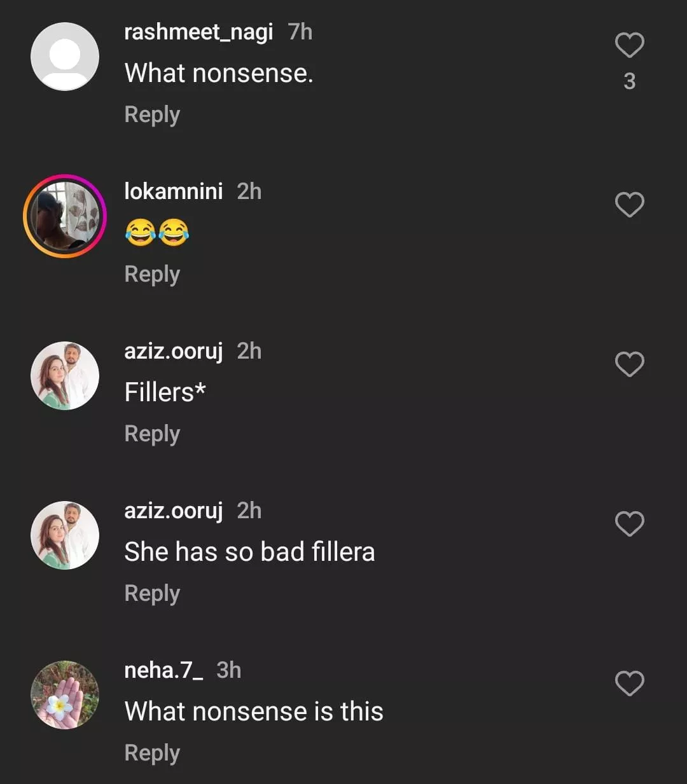Like neha.7_'s "What nonsense is this" comment

(x=629, y=684)
